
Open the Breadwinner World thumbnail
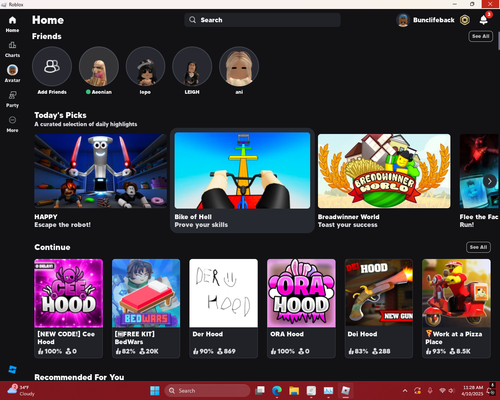point(384,171)
